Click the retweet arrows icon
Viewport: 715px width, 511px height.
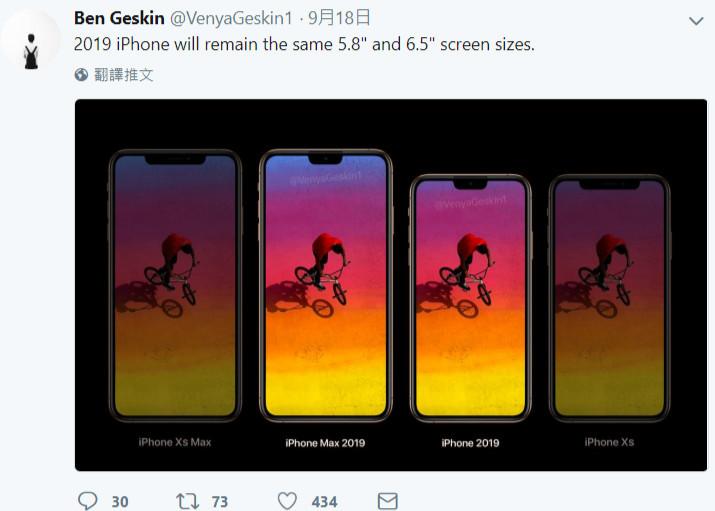click(188, 501)
